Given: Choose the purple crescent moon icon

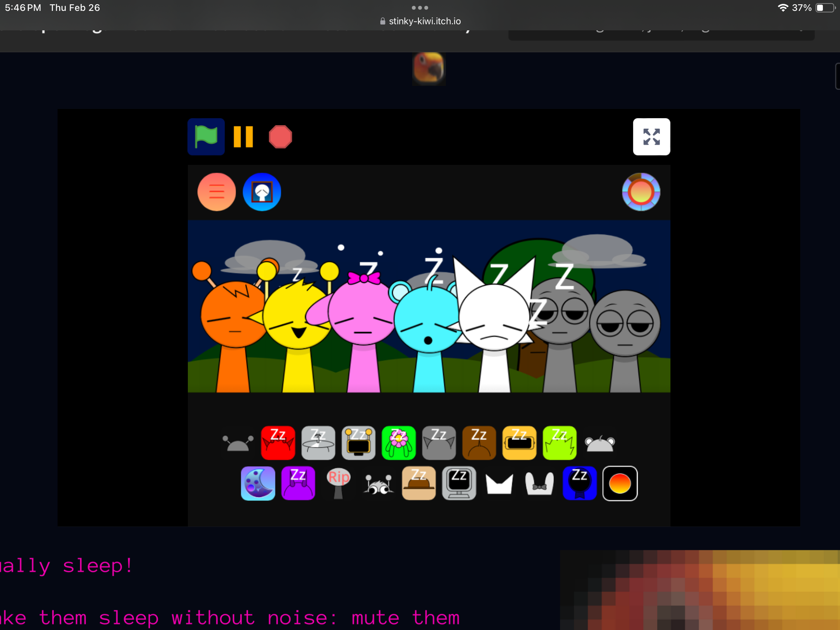Looking at the screenshot, I should [258, 483].
